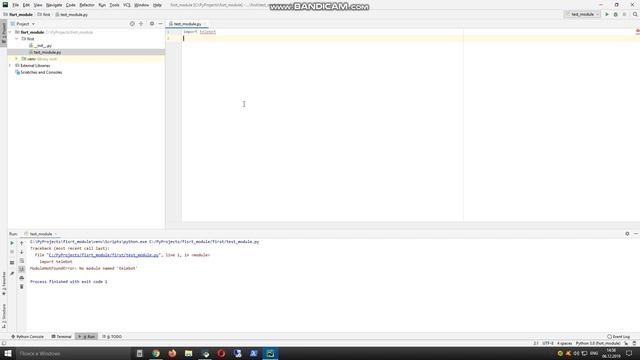Click Collapse All icon in the Project panel header
The width and height of the screenshot is (640, 360).
pyautogui.click(x=141, y=24)
